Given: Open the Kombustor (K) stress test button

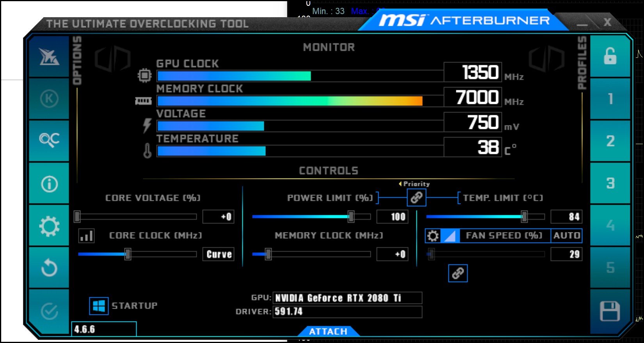Looking at the screenshot, I should (49, 98).
